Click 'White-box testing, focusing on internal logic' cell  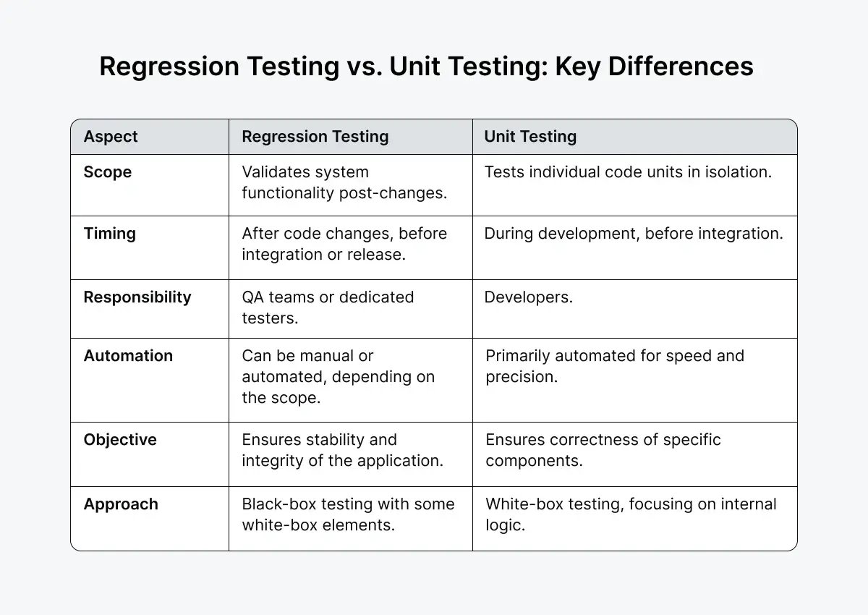(631, 514)
